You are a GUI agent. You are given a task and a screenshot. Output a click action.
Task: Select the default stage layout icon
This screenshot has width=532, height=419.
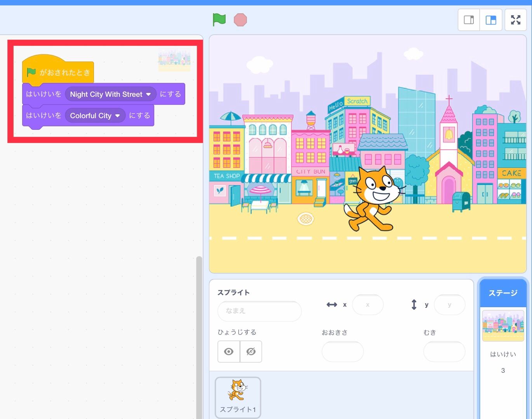point(491,19)
